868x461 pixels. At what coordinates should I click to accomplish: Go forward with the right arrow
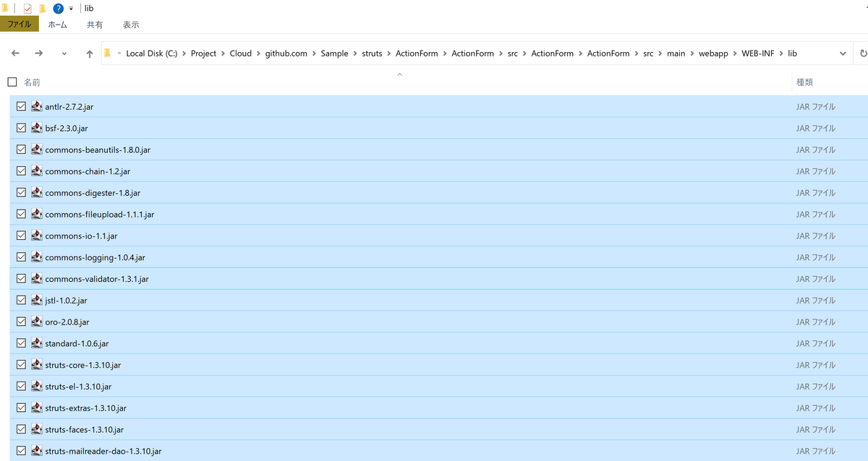[39, 53]
